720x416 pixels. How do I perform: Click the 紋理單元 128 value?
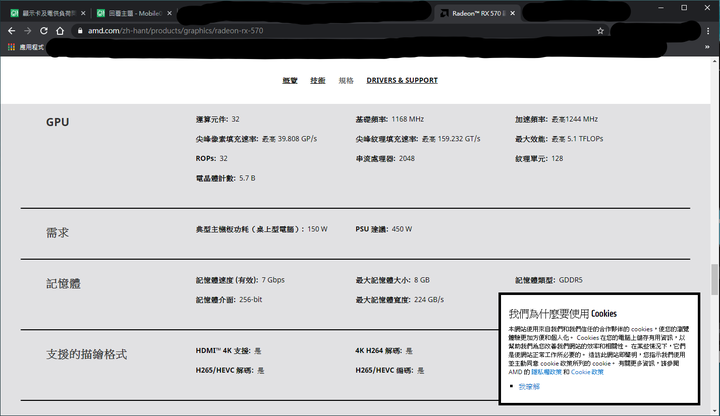[557, 158]
